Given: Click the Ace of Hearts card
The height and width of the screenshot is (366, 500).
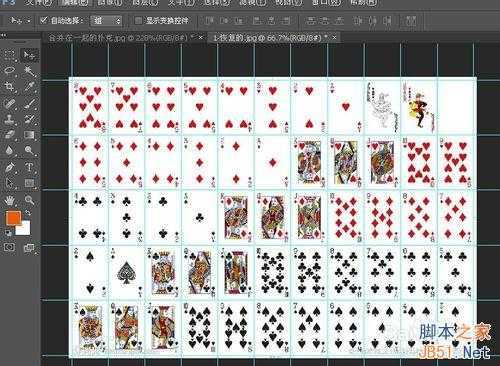Looking at the screenshot, I should click(346, 107).
